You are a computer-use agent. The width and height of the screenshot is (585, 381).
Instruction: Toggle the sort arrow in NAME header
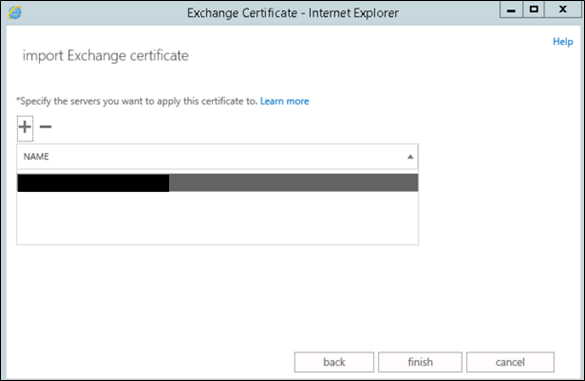tap(410, 157)
